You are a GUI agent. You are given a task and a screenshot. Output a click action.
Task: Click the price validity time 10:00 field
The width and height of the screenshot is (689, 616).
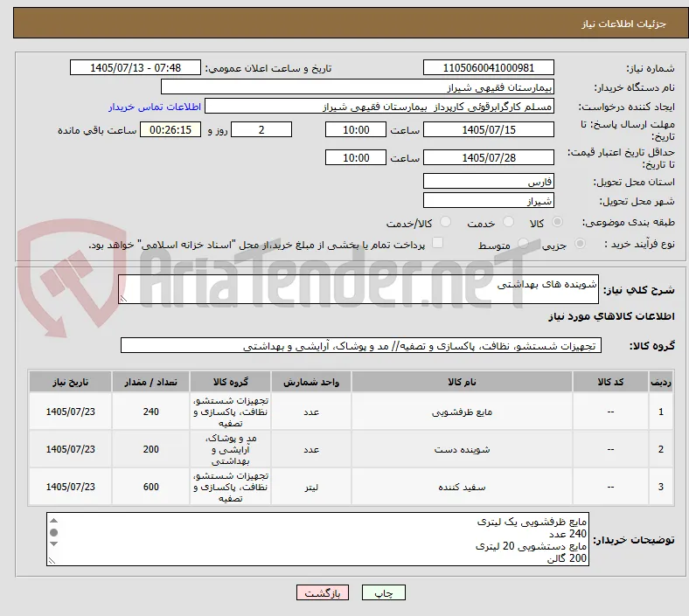[356, 157]
